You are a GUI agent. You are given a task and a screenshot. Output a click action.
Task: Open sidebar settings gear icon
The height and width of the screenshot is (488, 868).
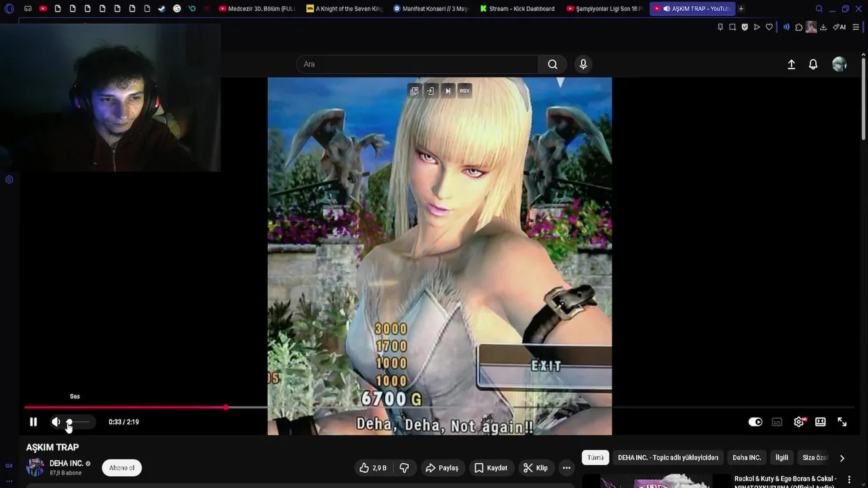9,180
